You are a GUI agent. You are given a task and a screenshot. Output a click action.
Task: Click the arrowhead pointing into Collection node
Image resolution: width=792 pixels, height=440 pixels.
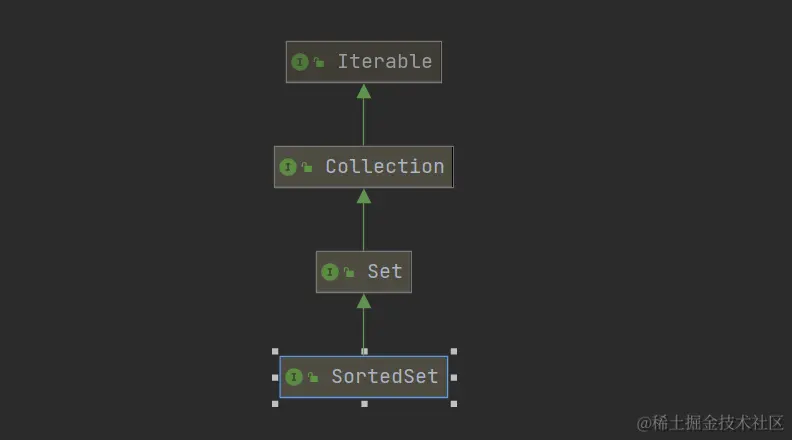pos(364,196)
